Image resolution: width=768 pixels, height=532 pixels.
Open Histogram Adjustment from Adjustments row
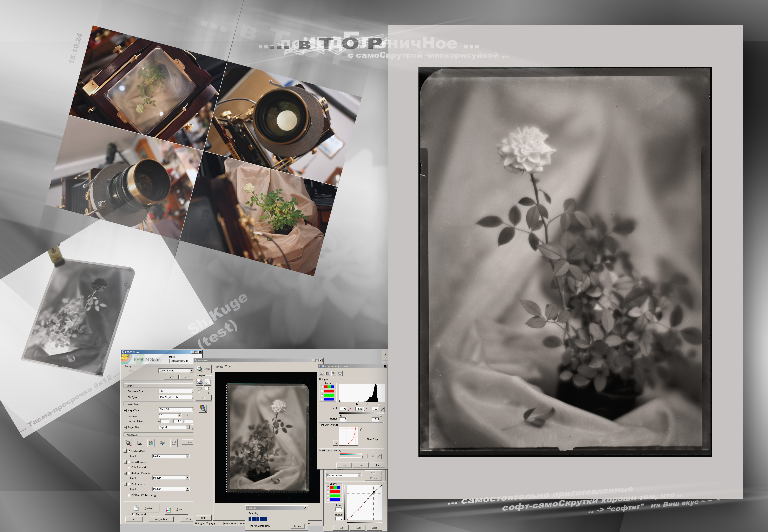pyautogui.click(x=139, y=443)
